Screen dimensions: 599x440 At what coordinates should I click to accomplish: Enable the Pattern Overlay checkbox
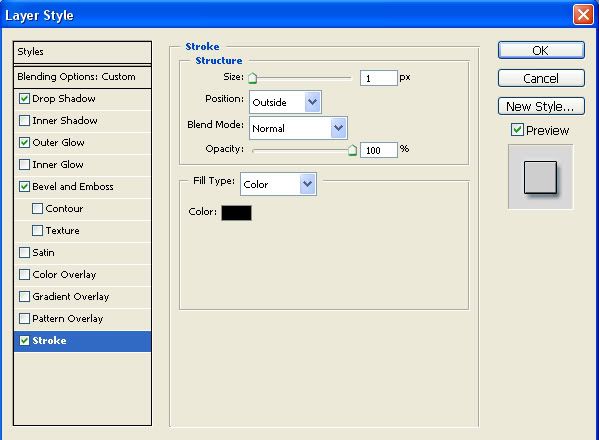[x=24, y=319]
